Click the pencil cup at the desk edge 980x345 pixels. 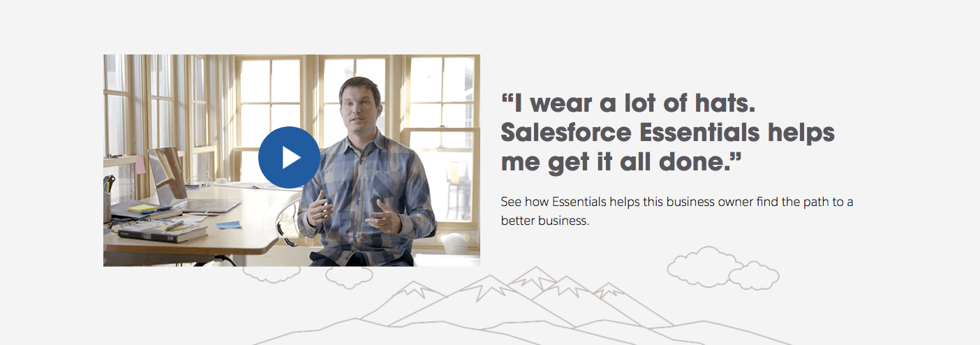[107, 200]
